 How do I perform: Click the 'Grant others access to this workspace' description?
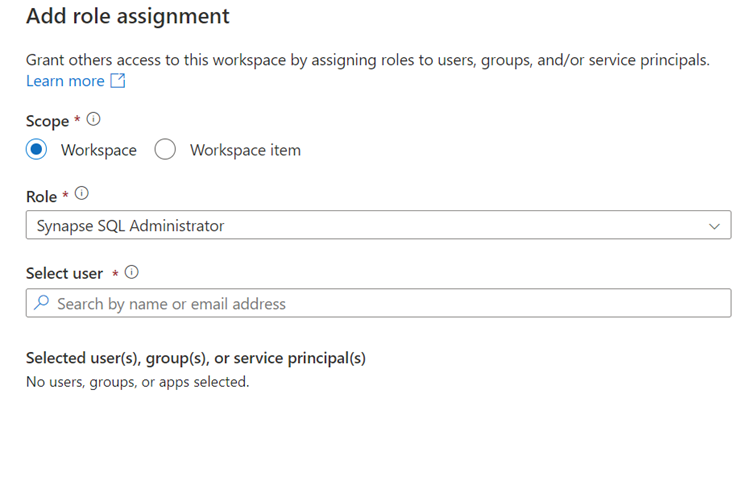pos(367,60)
